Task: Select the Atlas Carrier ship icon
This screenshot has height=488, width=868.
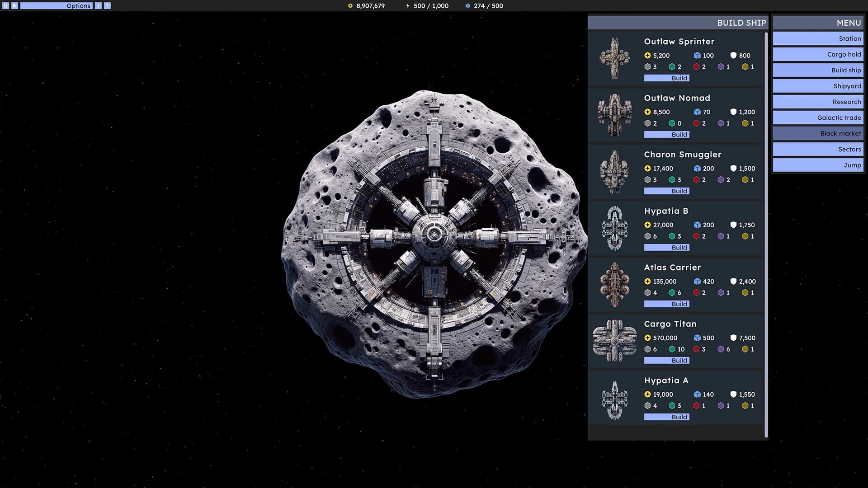Action: [x=615, y=285]
